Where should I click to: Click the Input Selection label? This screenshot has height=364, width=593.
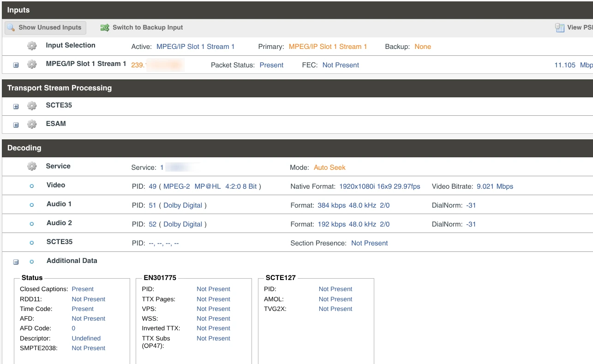pyautogui.click(x=71, y=45)
